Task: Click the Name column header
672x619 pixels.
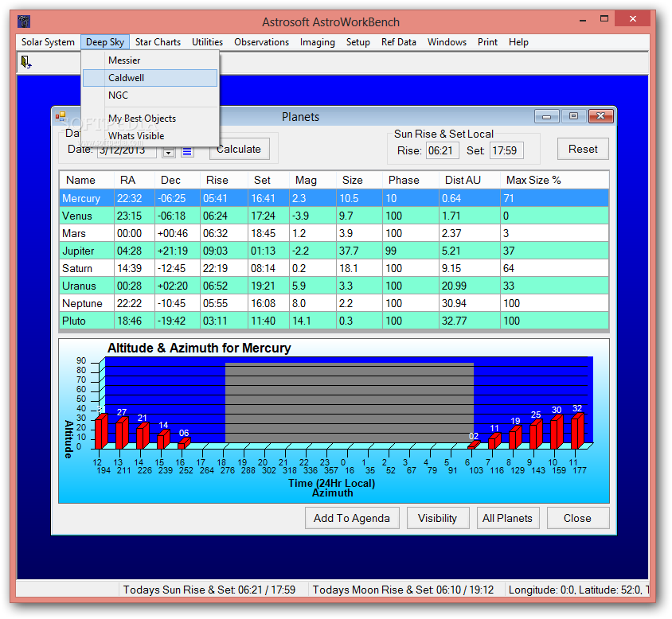Action: 87,180
